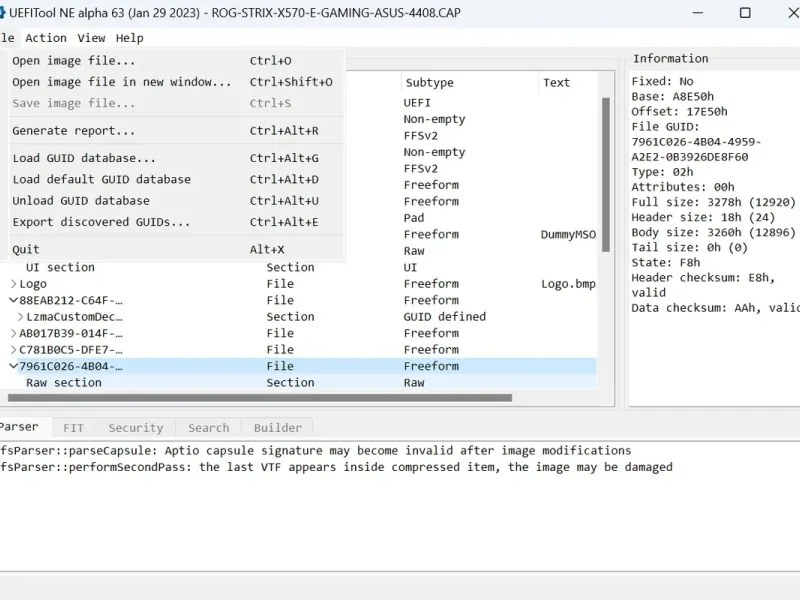Choose Unload GUID database
Image resolution: width=800 pixels, height=600 pixels.
[177, 201]
